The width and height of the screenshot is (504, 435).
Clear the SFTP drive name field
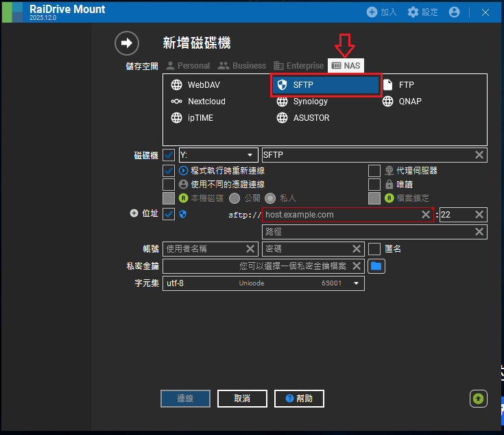pos(479,155)
